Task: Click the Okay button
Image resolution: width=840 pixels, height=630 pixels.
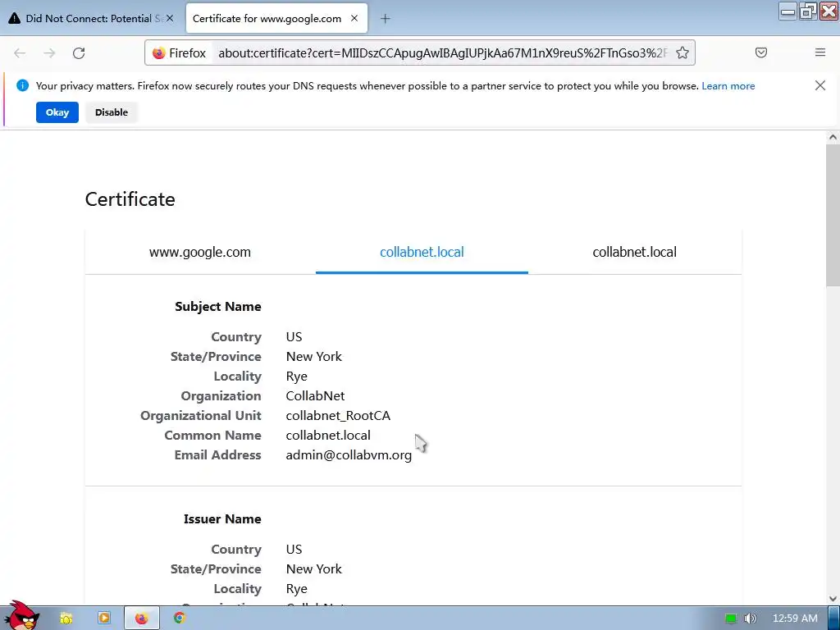Action: pos(57,112)
